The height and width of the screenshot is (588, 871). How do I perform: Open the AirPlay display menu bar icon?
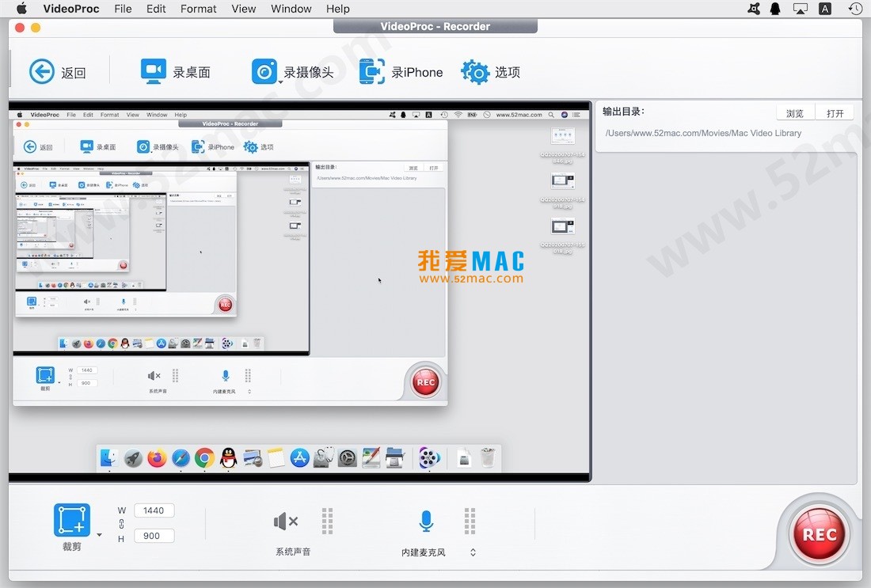point(800,9)
